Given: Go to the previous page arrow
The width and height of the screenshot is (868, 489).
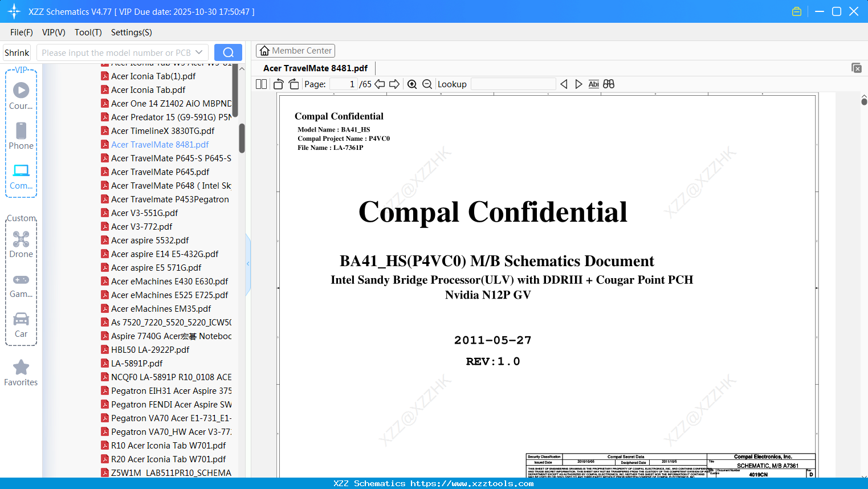Looking at the screenshot, I should [x=380, y=84].
